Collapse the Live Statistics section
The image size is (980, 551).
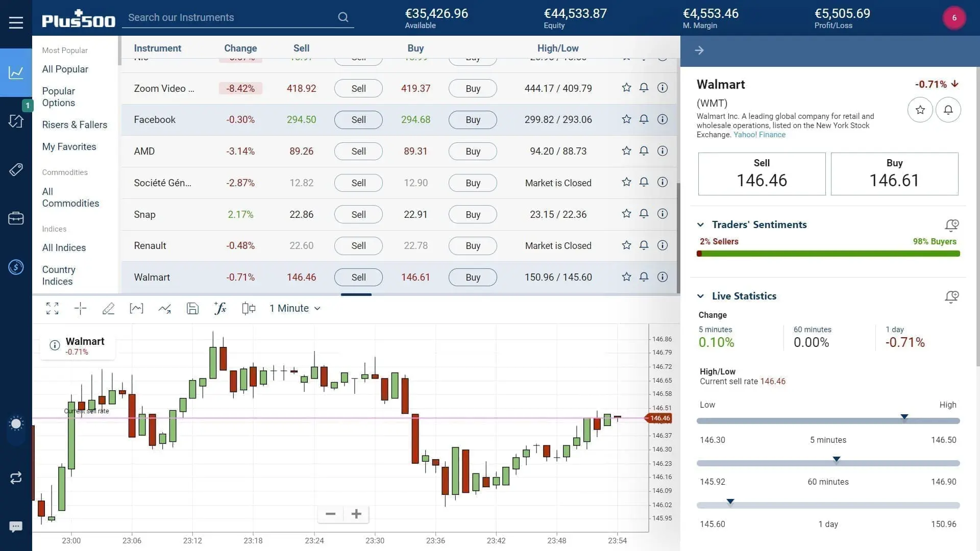click(701, 296)
